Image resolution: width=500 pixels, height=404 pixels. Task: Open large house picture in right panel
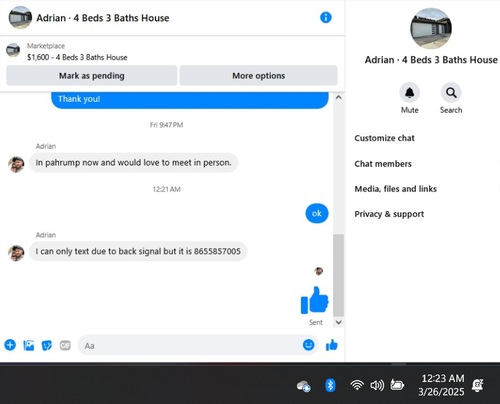[x=431, y=28]
